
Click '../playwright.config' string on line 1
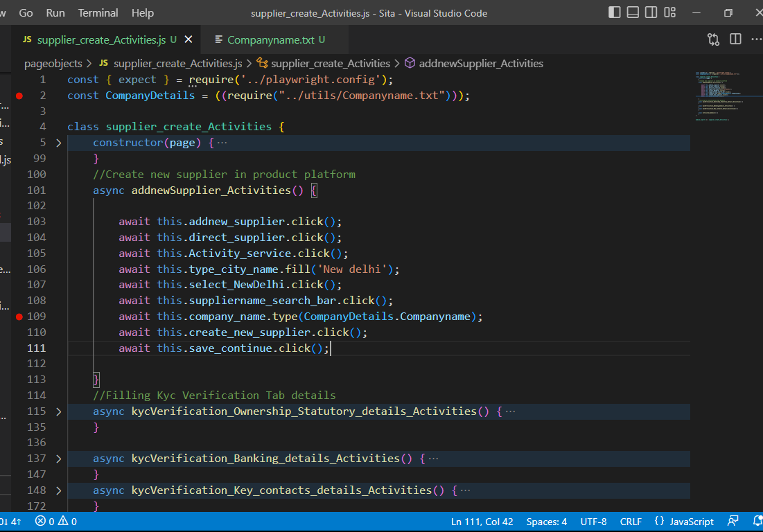pos(311,79)
